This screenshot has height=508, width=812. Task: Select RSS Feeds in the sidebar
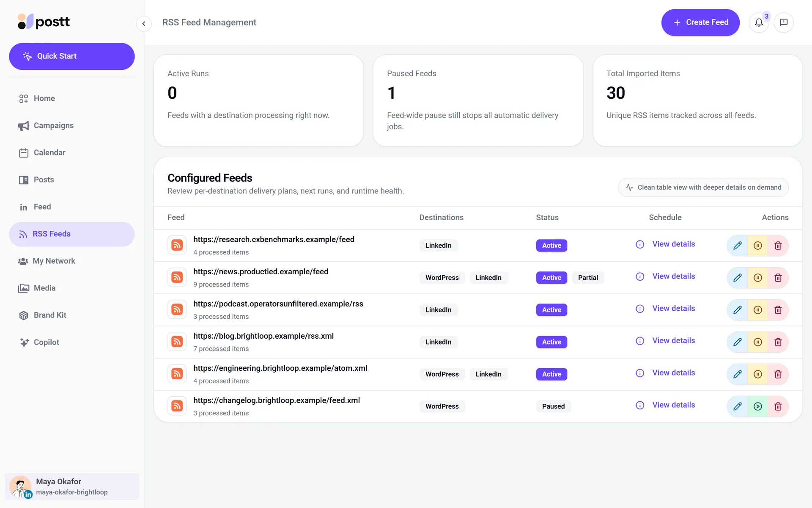tap(72, 234)
